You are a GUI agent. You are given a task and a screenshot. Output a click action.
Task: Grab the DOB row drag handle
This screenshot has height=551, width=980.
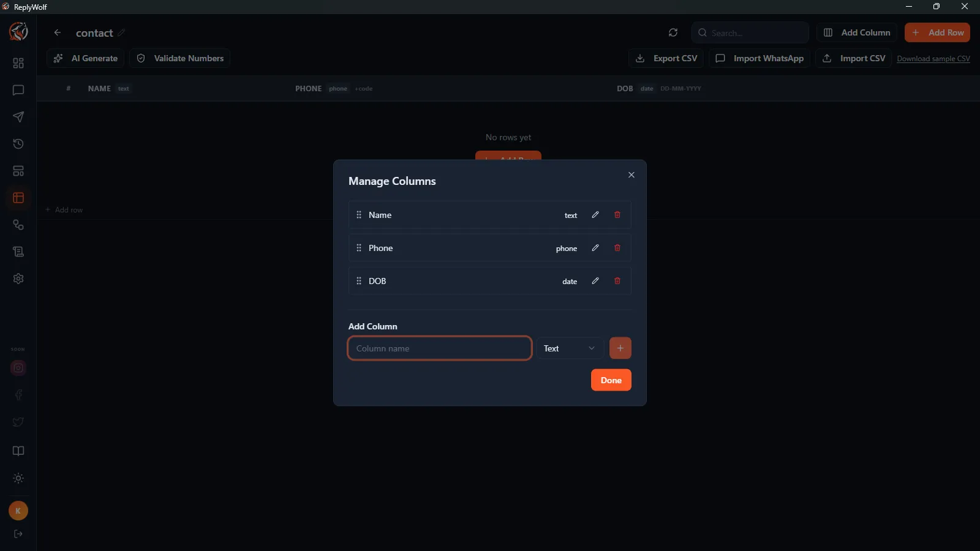point(359,281)
